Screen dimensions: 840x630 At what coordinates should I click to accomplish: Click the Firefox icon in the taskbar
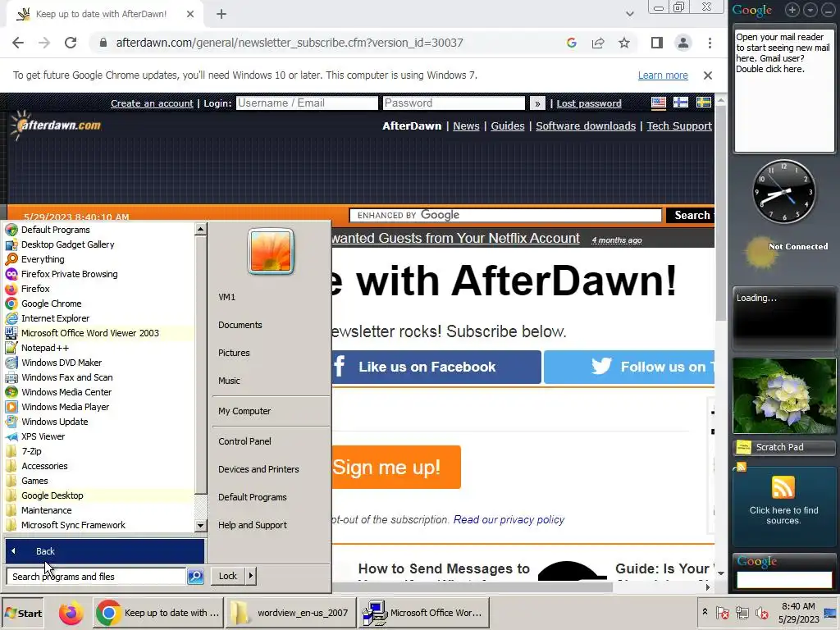click(71, 613)
